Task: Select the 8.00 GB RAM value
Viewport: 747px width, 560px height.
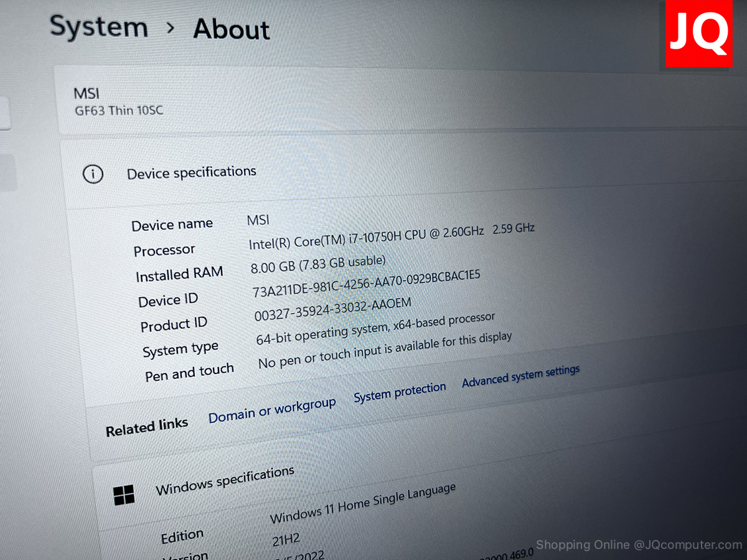Action: [318, 264]
